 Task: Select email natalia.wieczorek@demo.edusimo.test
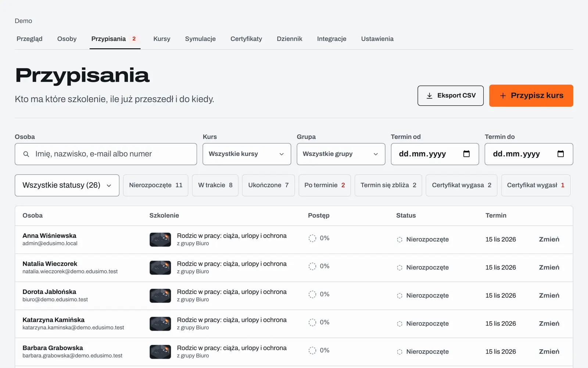click(x=70, y=272)
